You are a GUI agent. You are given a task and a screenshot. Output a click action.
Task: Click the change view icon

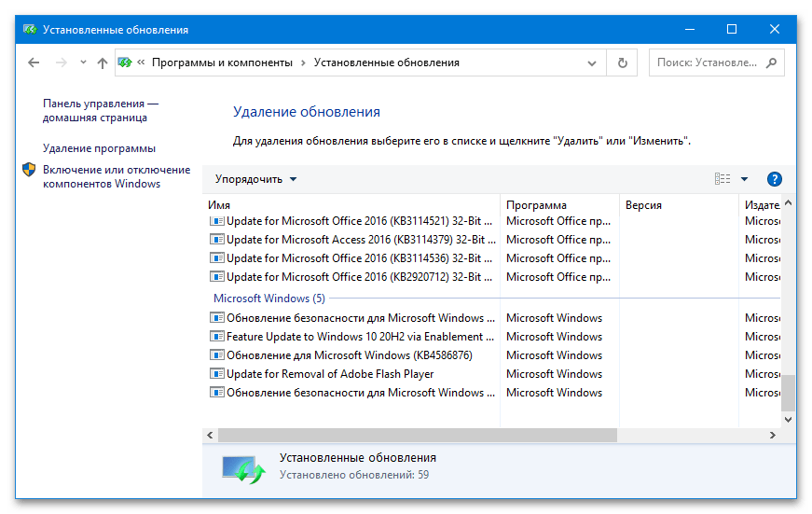point(723,179)
